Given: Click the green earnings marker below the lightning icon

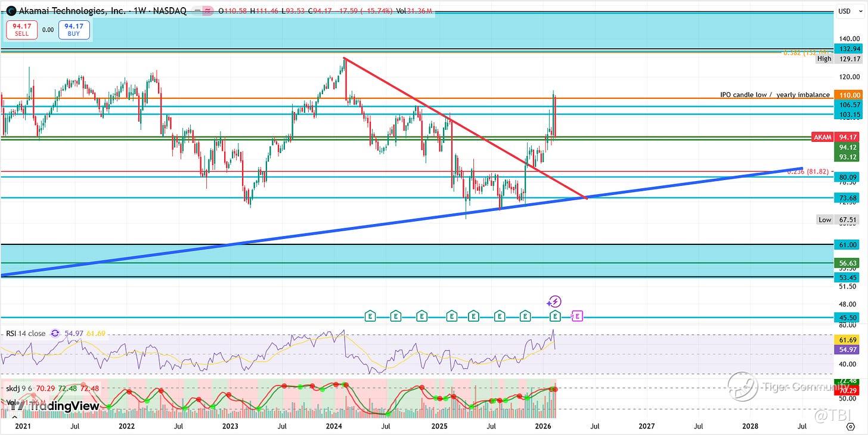Looking at the screenshot, I should (555, 316).
